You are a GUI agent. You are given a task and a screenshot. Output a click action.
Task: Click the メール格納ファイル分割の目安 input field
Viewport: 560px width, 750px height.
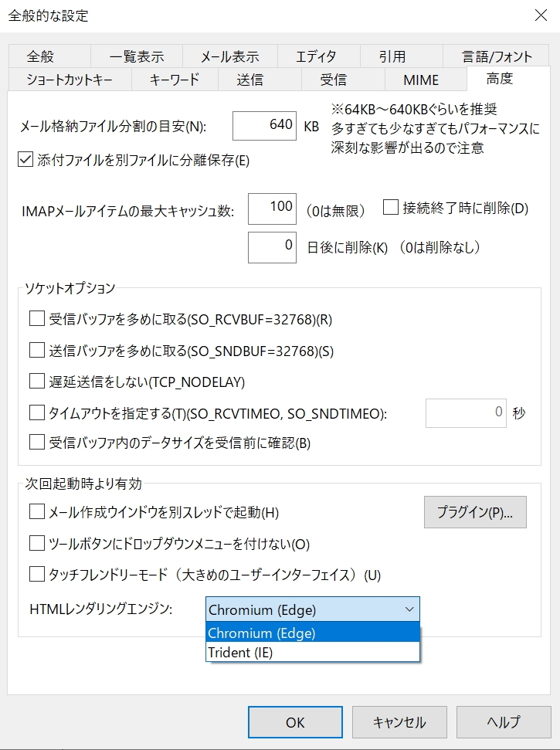click(265, 124)
